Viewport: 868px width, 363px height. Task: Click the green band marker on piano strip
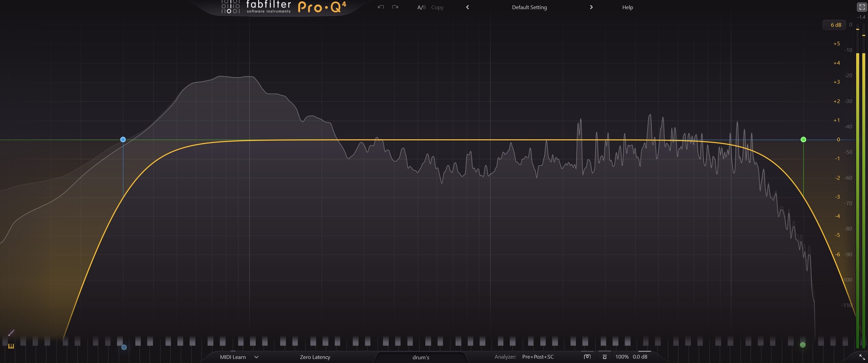[803, 345]
